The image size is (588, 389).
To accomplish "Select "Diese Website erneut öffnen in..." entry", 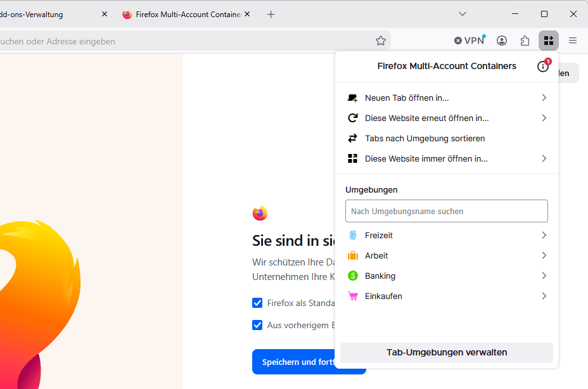I will pos(447,118).
